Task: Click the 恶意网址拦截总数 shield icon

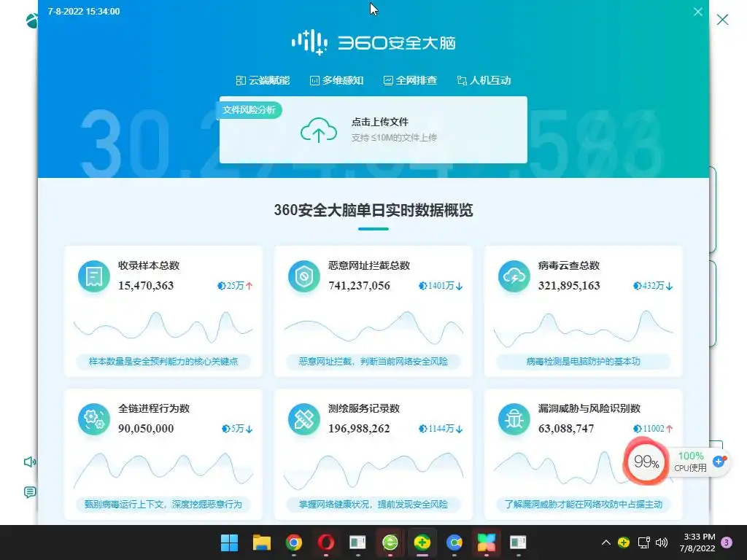Action: point(304,276)
